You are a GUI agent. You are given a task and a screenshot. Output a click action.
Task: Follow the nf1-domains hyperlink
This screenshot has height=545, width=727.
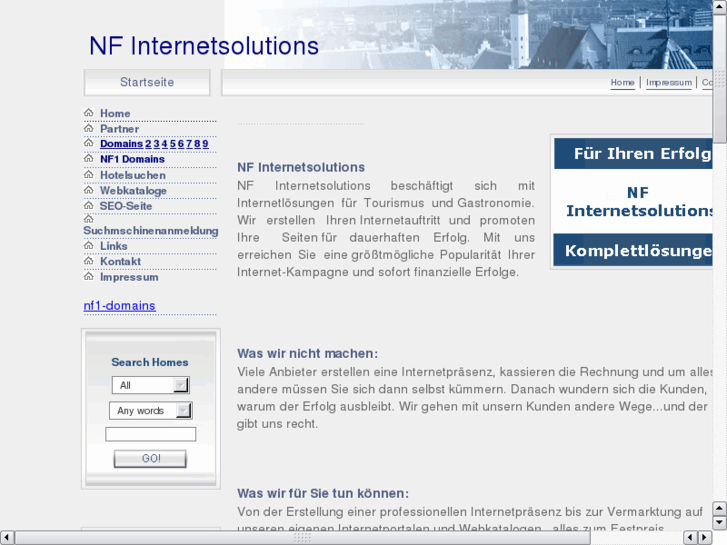(x=120, y=306)
